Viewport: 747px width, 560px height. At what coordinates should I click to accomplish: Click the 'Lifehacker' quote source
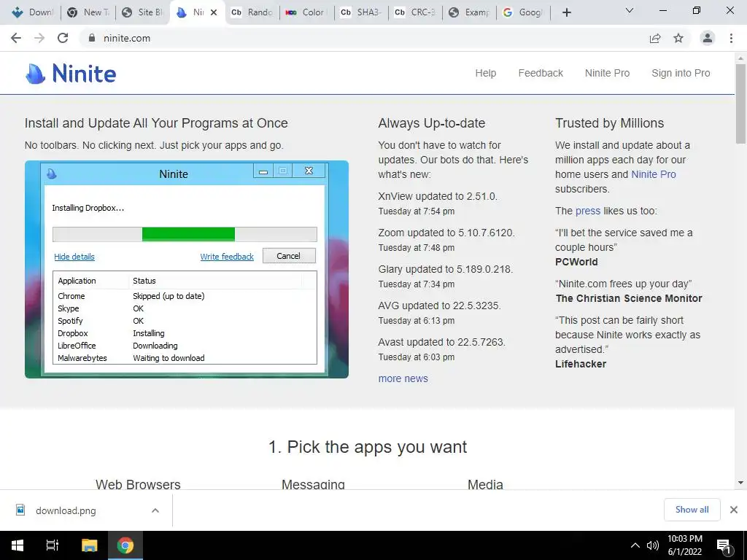581,364
